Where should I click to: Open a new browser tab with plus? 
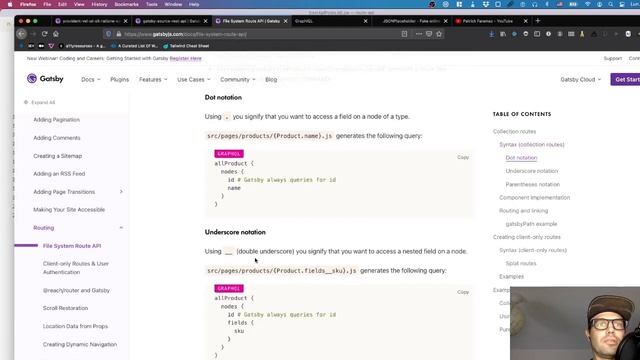[x=538, y=20]
